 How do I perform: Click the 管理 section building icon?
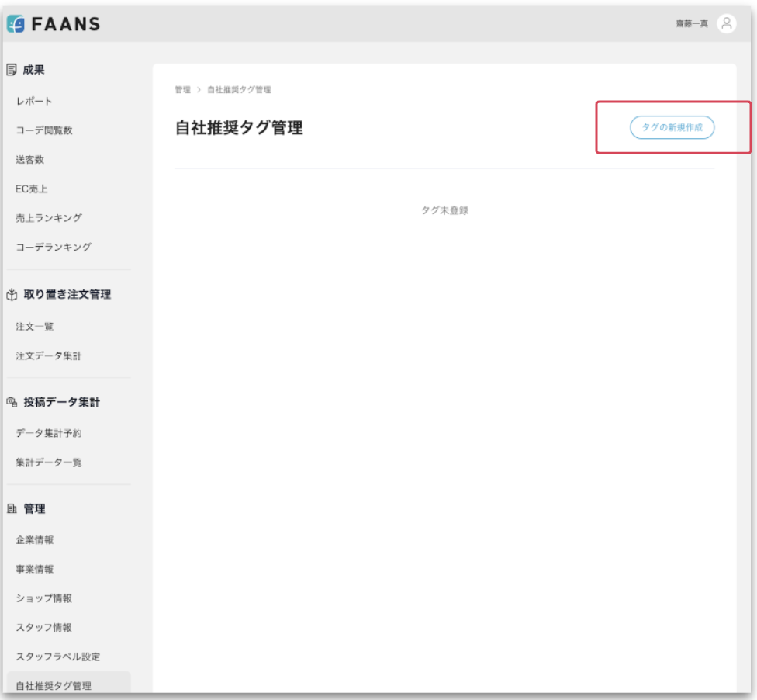point(12,509)
